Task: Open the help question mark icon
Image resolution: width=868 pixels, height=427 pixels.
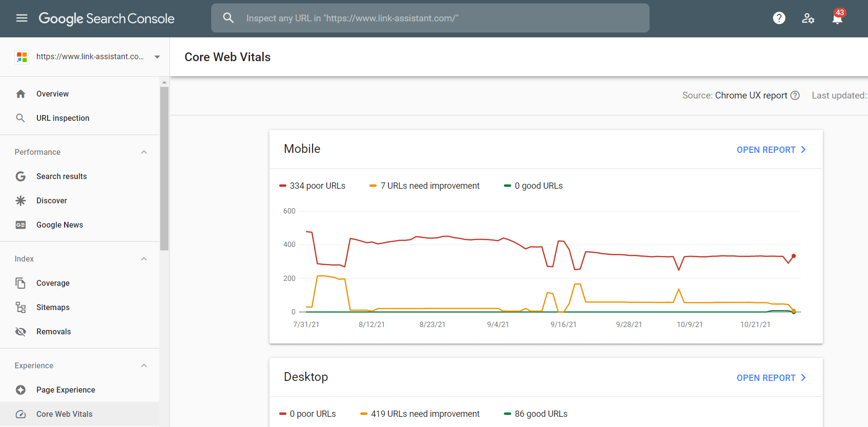Action: point(779,18)
